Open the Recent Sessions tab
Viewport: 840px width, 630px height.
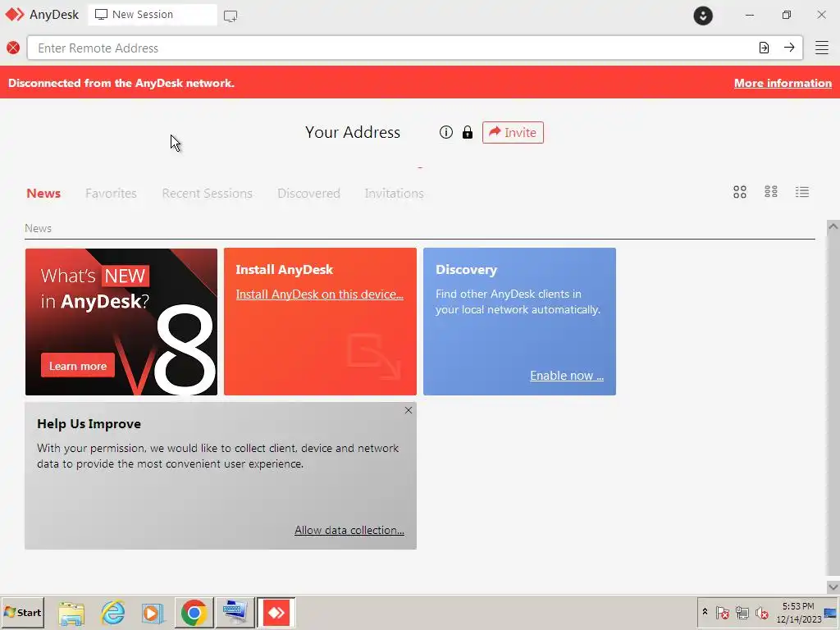coord(207,194)
